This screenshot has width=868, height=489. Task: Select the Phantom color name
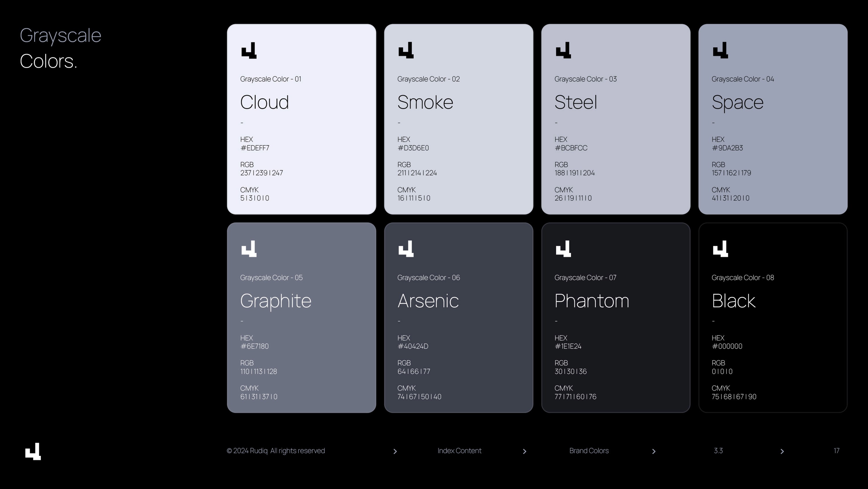[592, 301]
